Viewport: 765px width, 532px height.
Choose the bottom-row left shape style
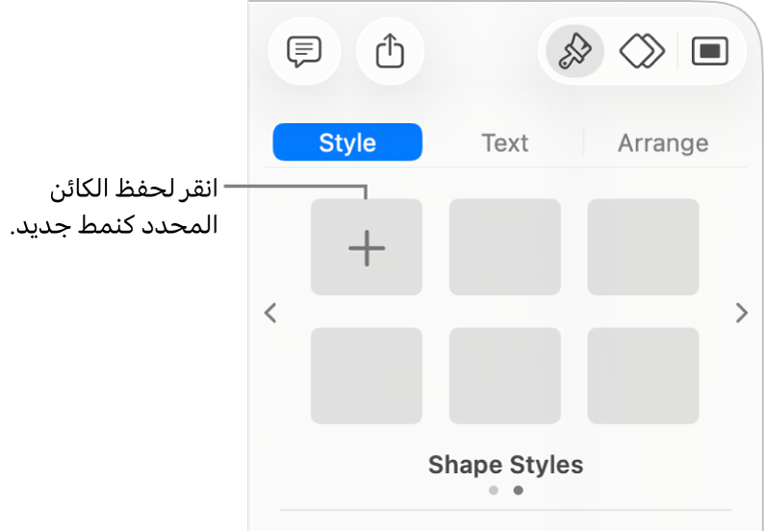[x=367, y=376]
